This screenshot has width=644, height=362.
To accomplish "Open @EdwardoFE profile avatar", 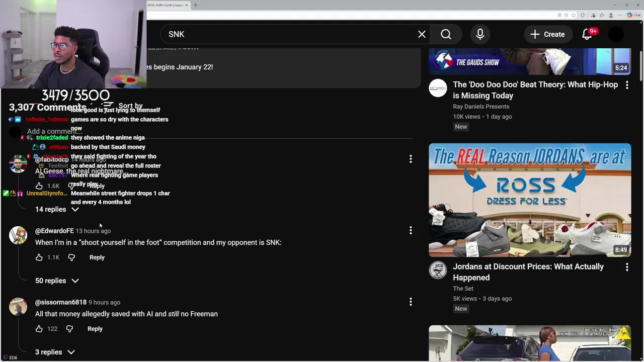I will (x=18, y=235).
